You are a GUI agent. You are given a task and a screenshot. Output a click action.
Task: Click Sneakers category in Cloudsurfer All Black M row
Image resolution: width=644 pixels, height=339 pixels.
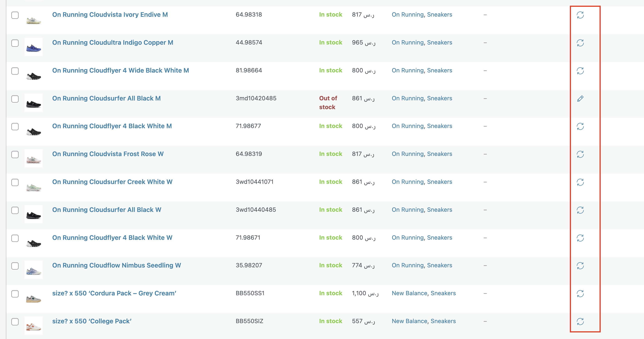[439, 98]
